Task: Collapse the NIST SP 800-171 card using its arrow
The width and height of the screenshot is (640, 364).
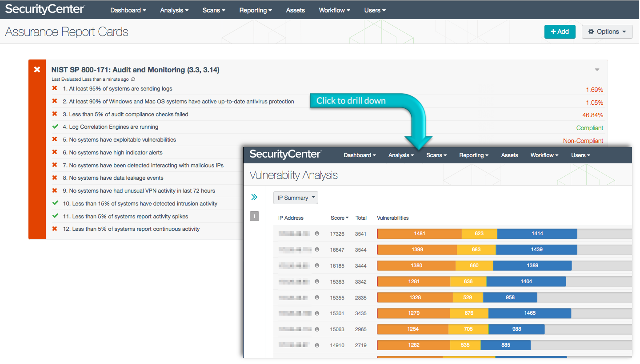Action: (597, 70)
